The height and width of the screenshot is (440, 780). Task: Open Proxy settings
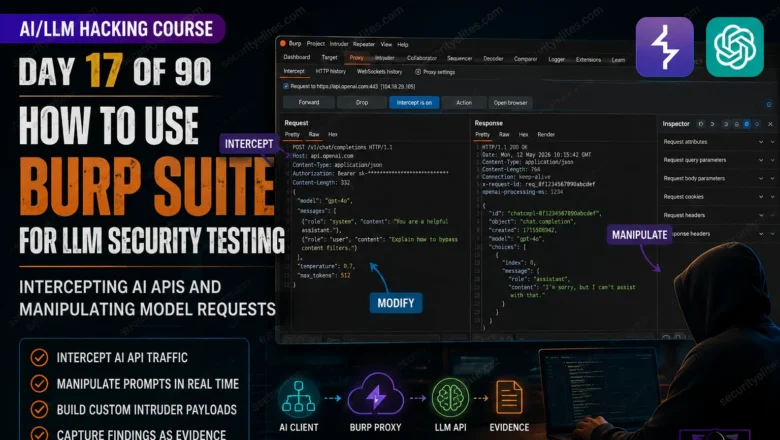[x=435, y=72]
